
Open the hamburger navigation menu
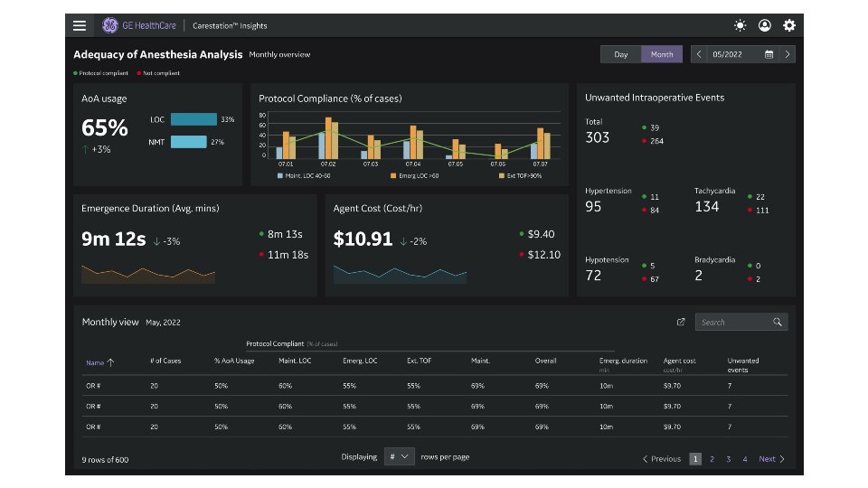tap(80, 26)
